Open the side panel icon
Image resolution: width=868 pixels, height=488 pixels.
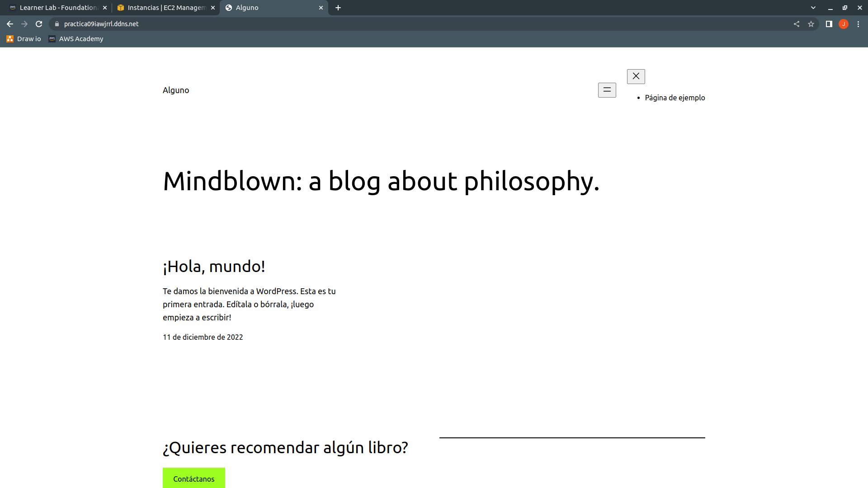(x=829, y=24)
